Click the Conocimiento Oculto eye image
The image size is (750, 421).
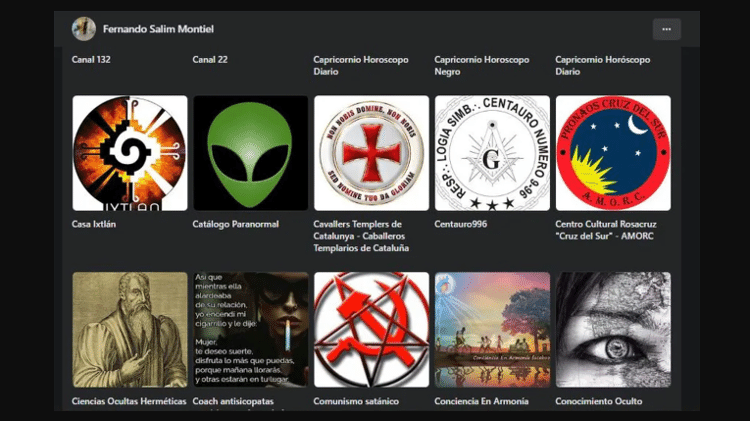[613, 330]
